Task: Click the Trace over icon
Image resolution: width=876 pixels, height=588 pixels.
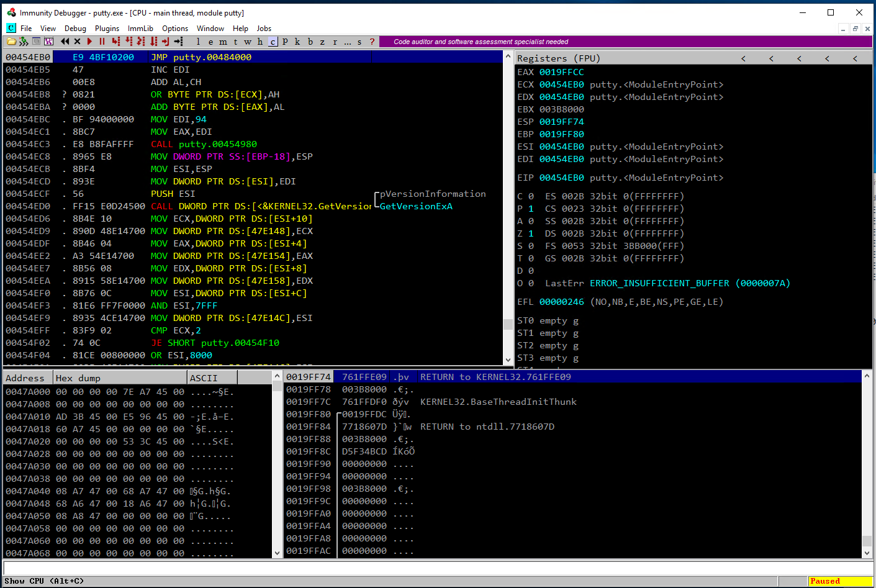Action: (153, 42)
